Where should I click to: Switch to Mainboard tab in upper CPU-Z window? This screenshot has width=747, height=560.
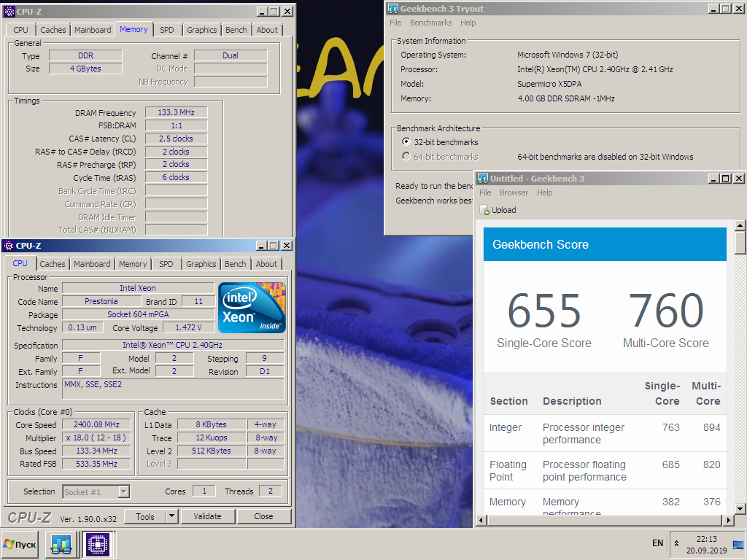93,30
